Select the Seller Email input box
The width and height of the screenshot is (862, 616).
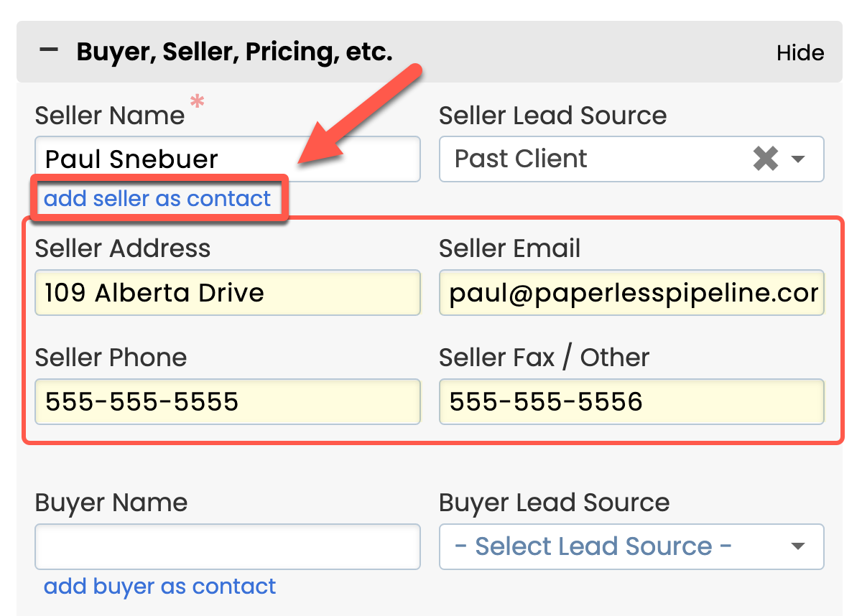[631, 293]
